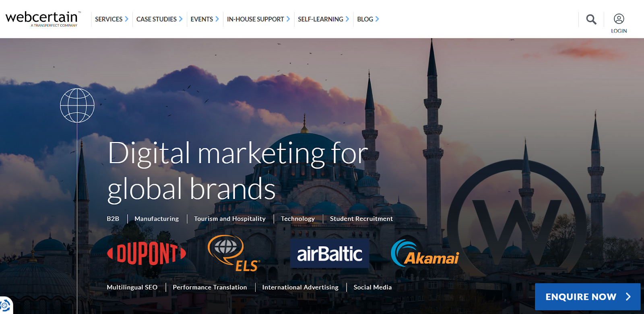Open the Multilingual SEO link
The height and width of the screenshot is (314, 644).
[132, 287]
